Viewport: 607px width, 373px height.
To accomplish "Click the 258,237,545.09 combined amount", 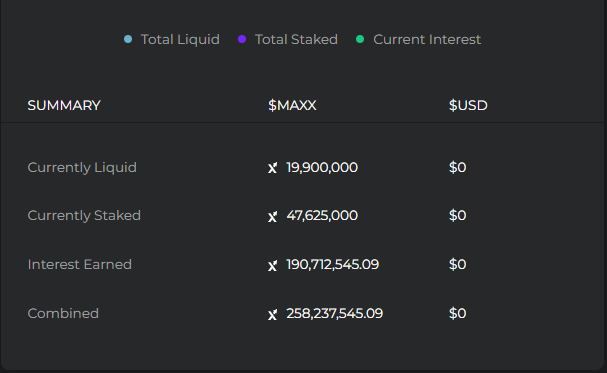I will click(334, 313).
